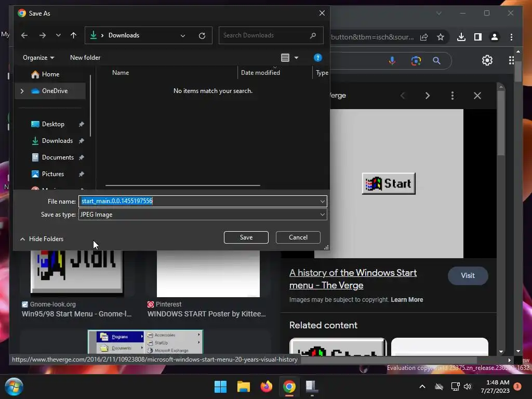Click the horizontal scrollbar in file list
This screenshot has height=399, width=532.
pos(182,185)
